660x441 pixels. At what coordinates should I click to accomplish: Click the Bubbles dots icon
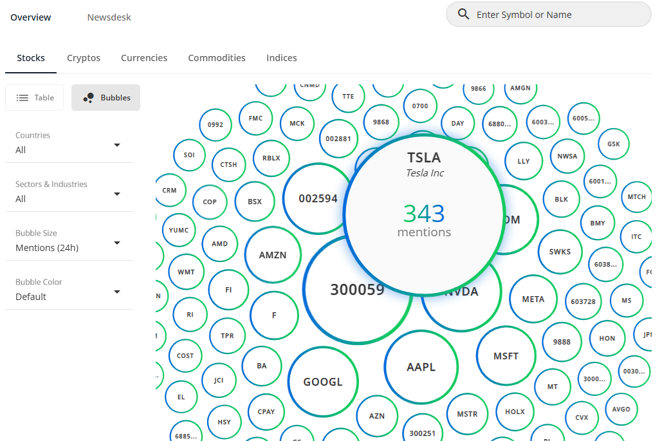click(x=88, y=98)
